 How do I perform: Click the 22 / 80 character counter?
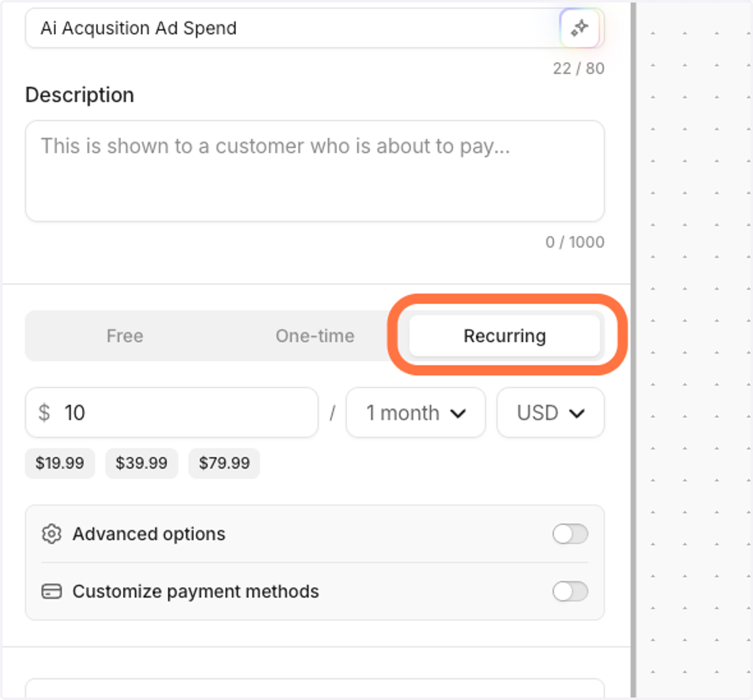[579, 68]
